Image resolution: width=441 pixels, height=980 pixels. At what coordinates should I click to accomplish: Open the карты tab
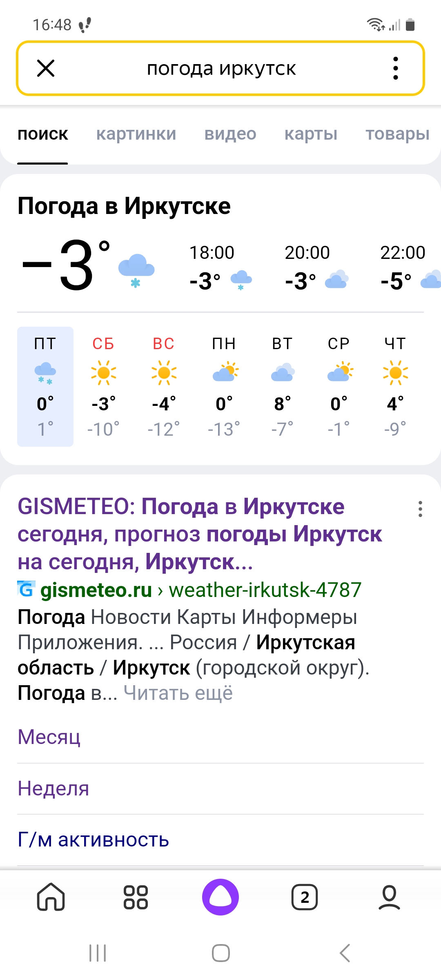tap(311, 134)
